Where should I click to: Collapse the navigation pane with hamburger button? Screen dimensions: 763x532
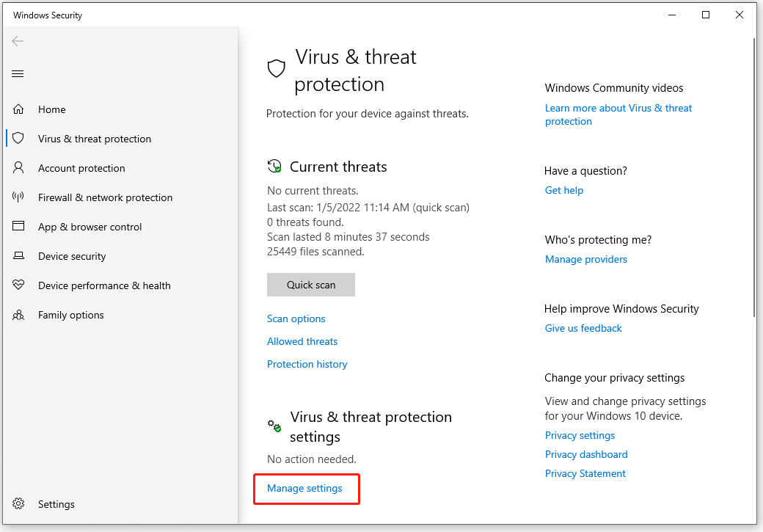[x=18, y=73]
